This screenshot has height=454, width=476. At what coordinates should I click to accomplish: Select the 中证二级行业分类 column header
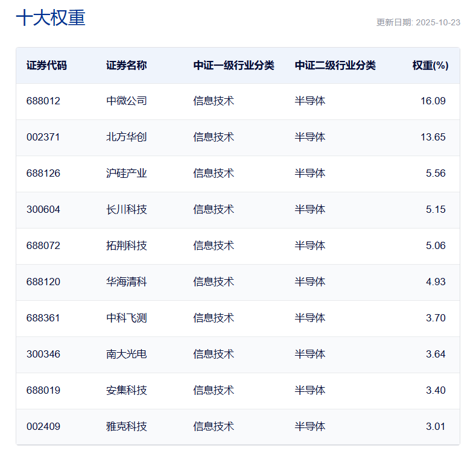335,66
